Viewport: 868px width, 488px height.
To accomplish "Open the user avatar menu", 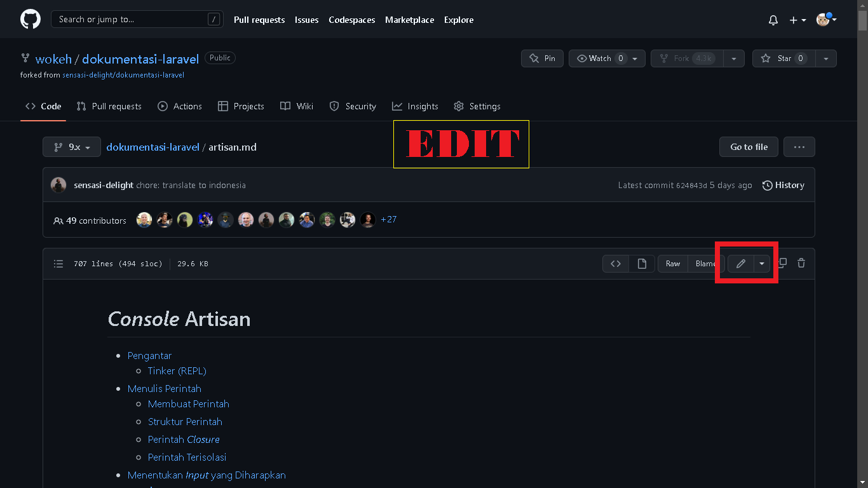I will pos(826,20).
